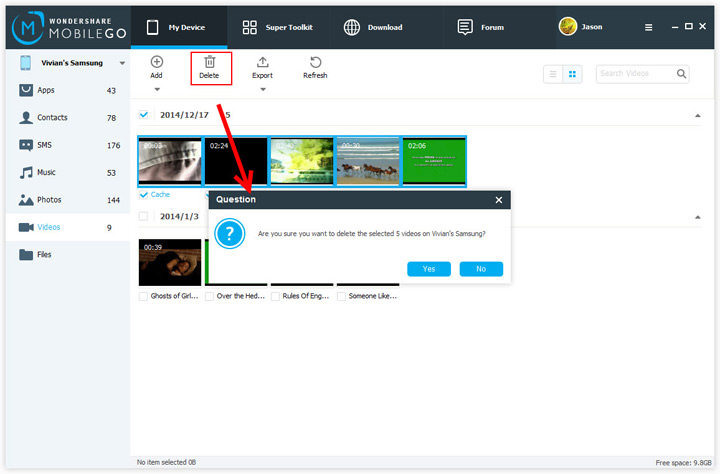Expand the Vivian's Samsung device dropdown
Image resolution: width=720 pixels, height=474 pixels.
click(x=122, y=63)
